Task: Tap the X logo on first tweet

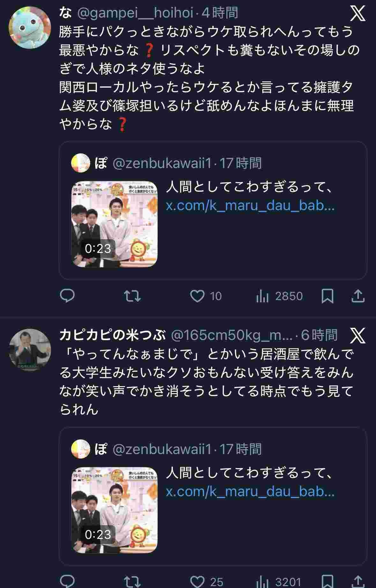Action: (x=358, y=13)
